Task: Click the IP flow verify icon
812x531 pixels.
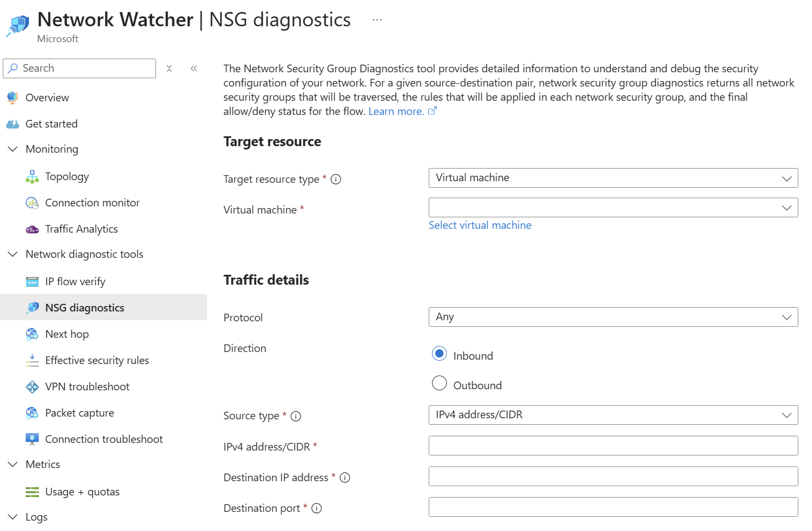Action: (x=32, y=282)
